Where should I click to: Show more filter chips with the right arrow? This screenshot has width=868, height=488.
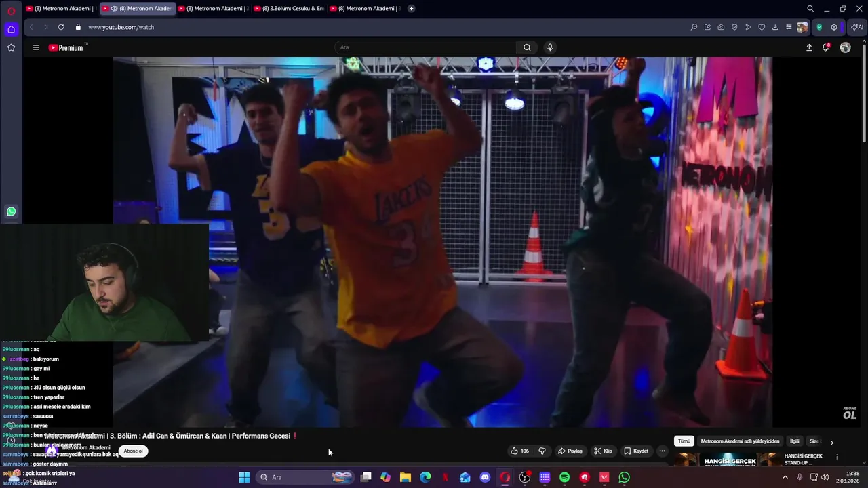832,442
